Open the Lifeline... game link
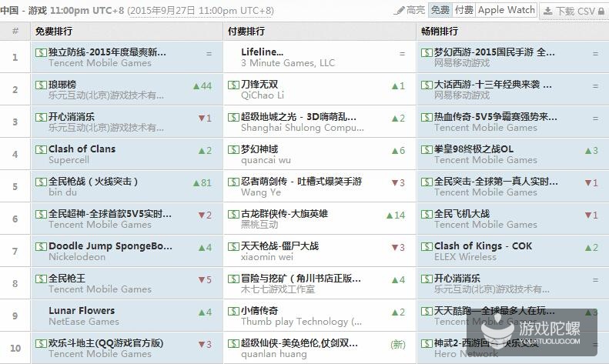 (263, 52)
